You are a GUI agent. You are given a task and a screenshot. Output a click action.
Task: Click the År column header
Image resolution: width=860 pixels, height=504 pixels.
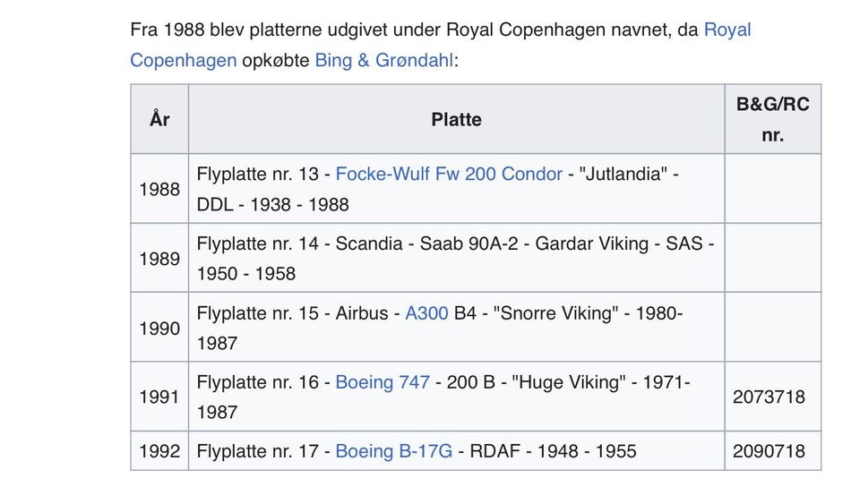[159, 119]
